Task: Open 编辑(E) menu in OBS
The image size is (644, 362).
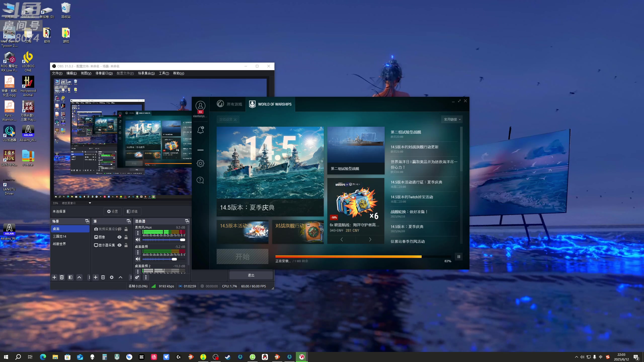Action: tap(71, 73)
